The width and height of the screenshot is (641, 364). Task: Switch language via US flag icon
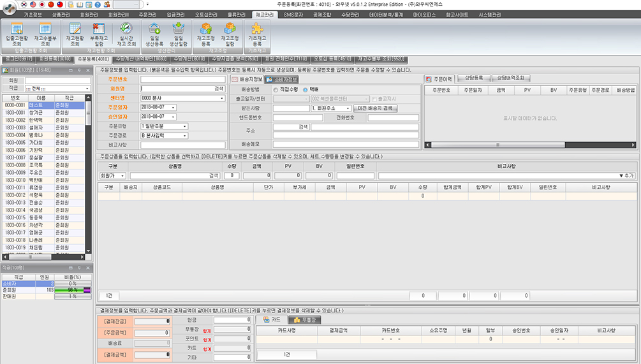(33, 4)
